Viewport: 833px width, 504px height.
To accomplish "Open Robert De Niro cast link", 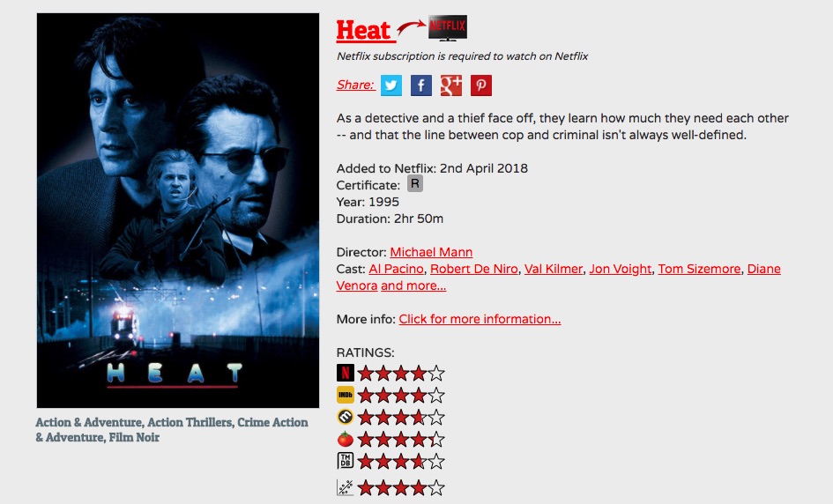I will 474,269.
